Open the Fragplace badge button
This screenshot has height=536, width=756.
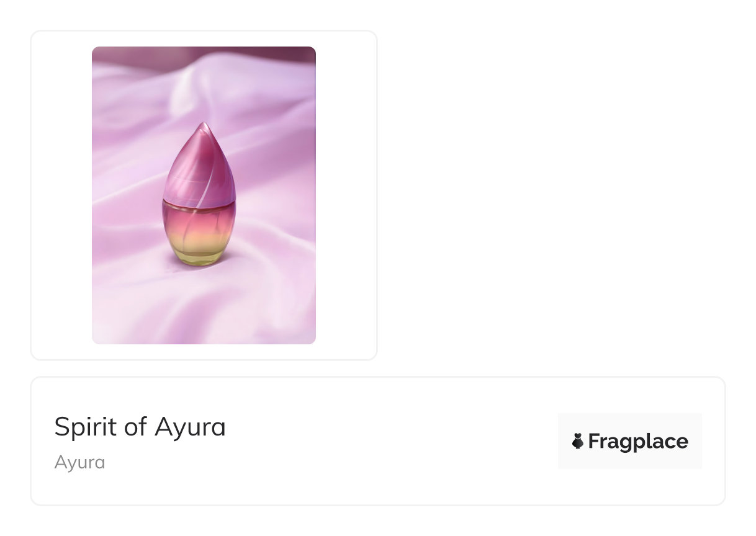(629, 441)
